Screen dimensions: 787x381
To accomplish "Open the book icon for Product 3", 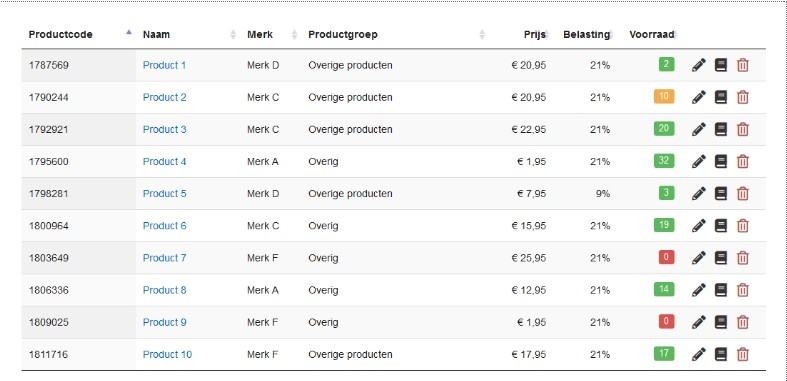I will pos(721,130).
